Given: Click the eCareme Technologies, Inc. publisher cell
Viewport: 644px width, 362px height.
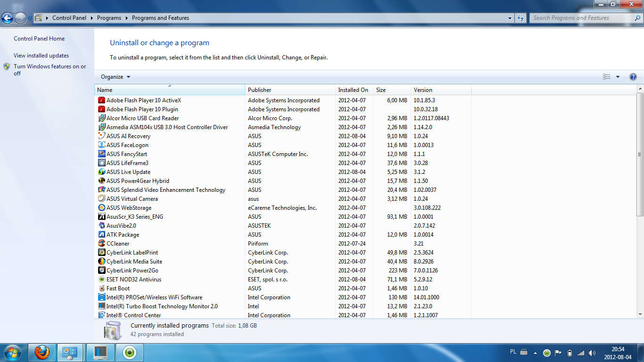Looking at the screenshot, I should pos(282,208).
